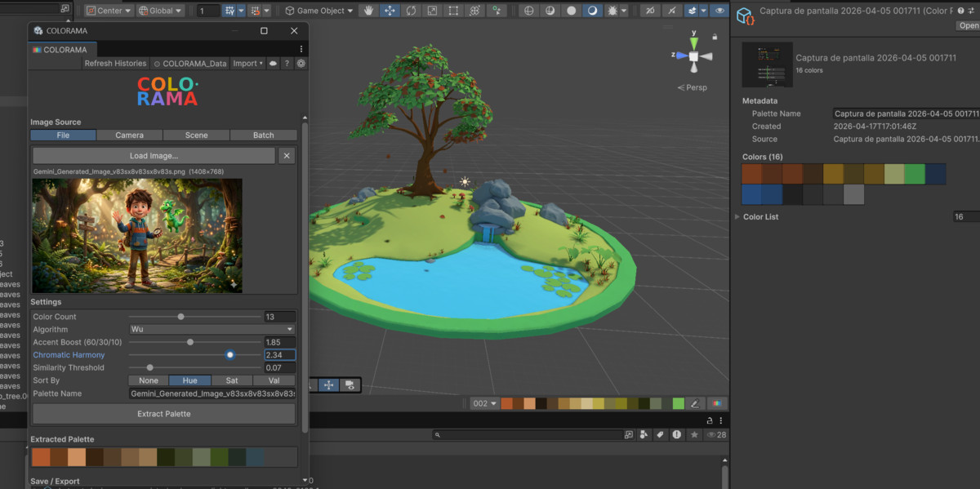Select Scene image source tab
980x489 pixels.
click(x=196, y=136)
